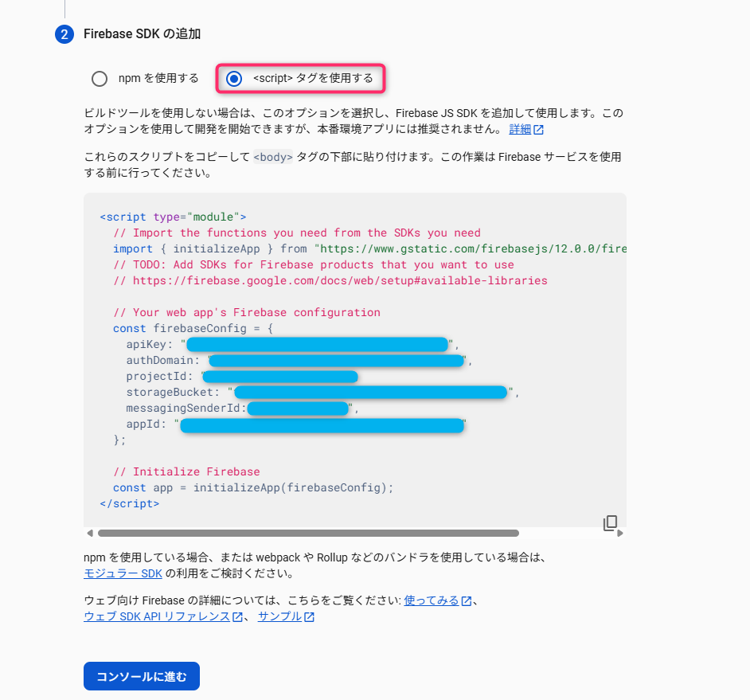Click the <script type="module"> line

pos(173,217)
